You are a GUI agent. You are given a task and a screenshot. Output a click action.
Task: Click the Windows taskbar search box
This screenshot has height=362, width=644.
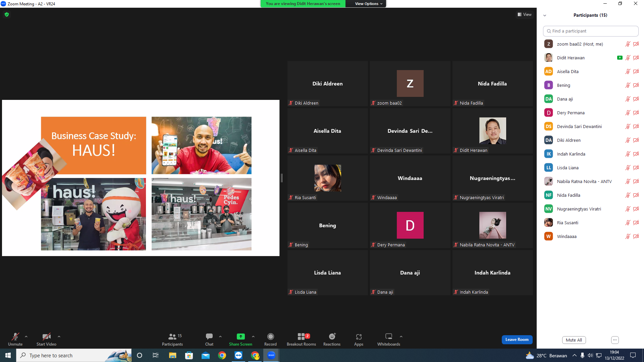(74, 355)
